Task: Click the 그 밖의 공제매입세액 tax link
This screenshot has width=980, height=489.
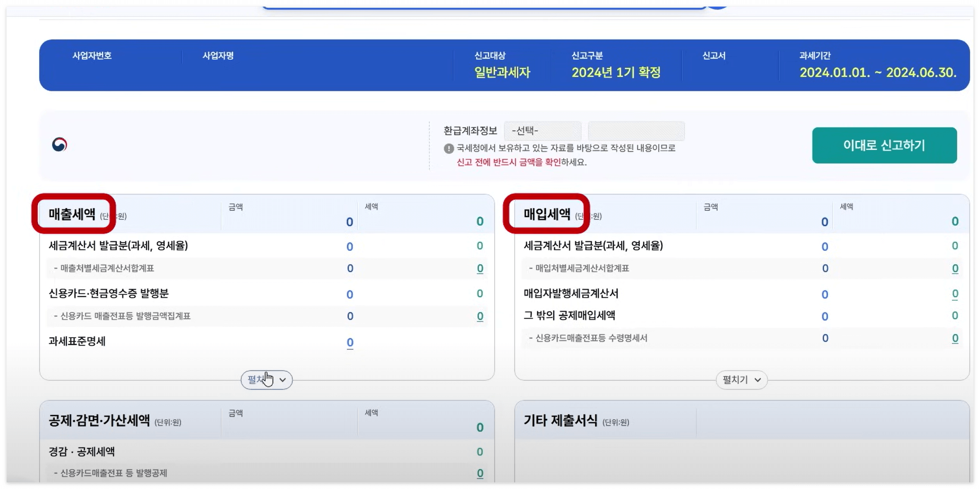Action: 955,316
